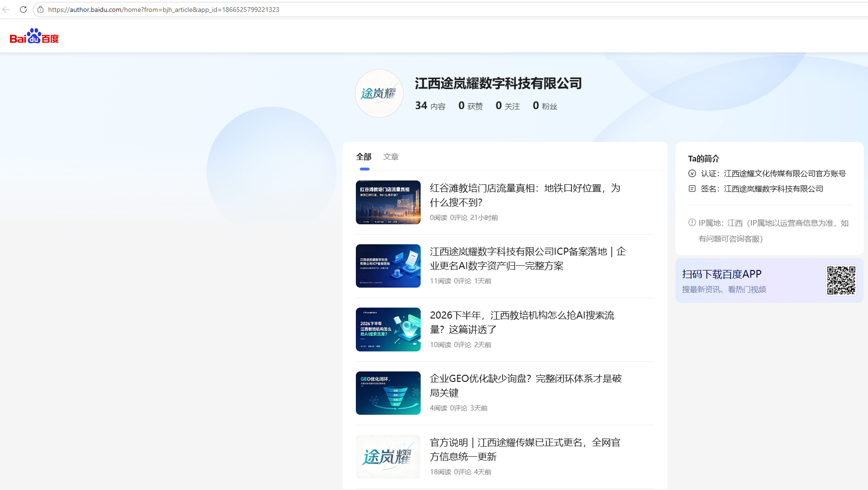Click the 途岚耀 logo article thumbnail
868x490 pixels.
coord(388,457)
